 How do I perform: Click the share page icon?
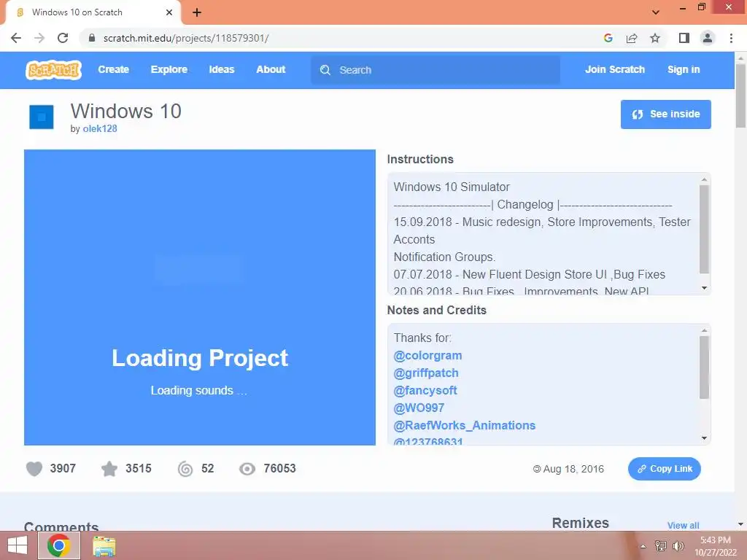632,38
